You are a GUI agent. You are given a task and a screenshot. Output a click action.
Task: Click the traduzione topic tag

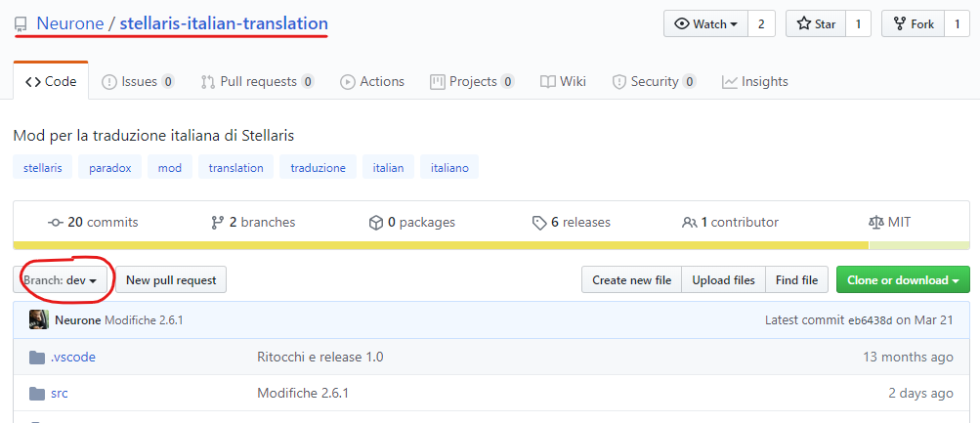(x=318, y=167)
